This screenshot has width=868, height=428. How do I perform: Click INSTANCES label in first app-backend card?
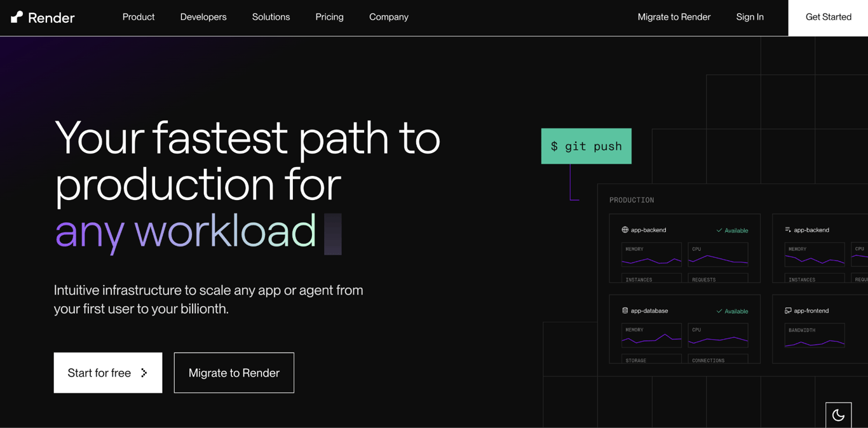[x=639, y=280]
